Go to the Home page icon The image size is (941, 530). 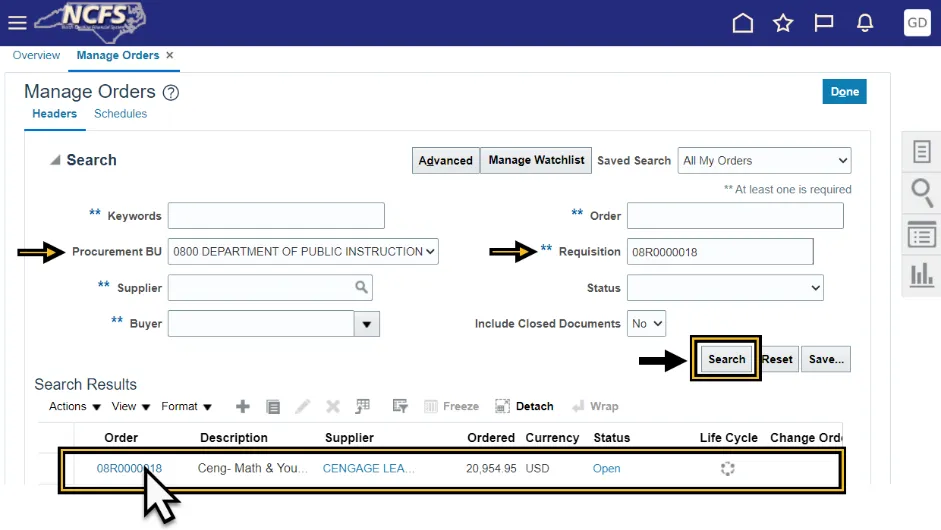click(x=743, y=23)
